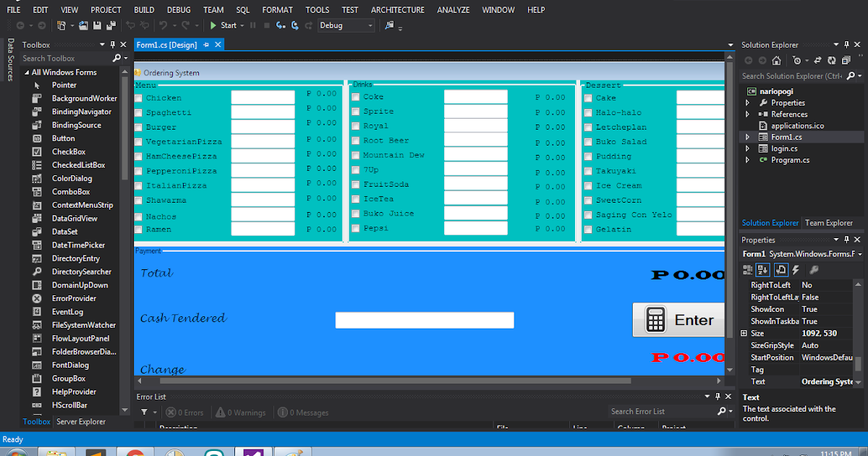Open the Debug configuration dropdown
Image resolution: width=868 pixels, height=456 pixels.
(x=370, y=25)
